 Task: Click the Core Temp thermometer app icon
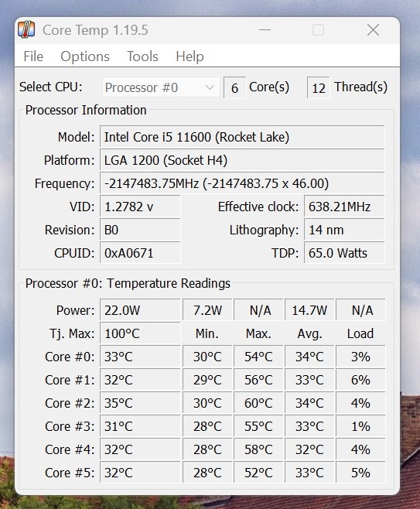26,30
